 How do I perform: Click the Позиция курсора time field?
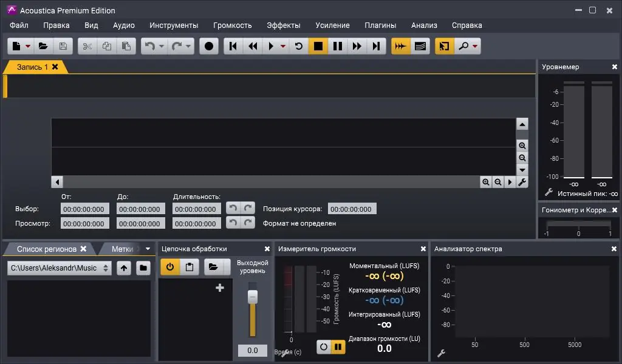(x=352, y=209)
